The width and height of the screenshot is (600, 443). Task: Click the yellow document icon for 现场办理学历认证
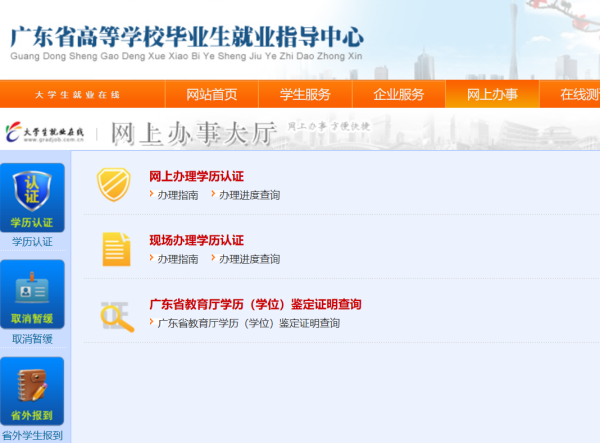[x=116, y=249]
